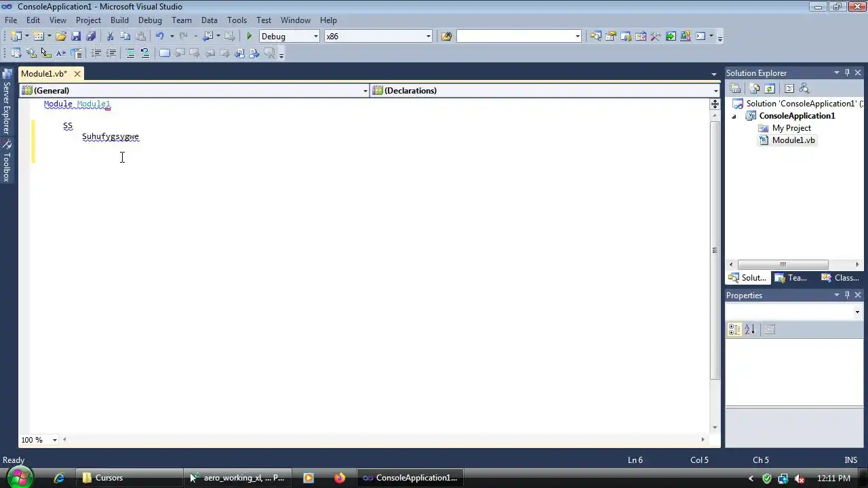Open the Debug configuration dropdown

(315, 36)
